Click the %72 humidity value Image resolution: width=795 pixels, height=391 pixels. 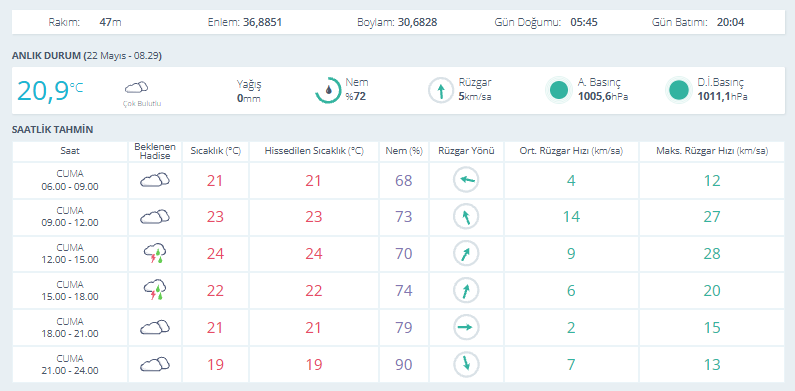click(355, 96)
